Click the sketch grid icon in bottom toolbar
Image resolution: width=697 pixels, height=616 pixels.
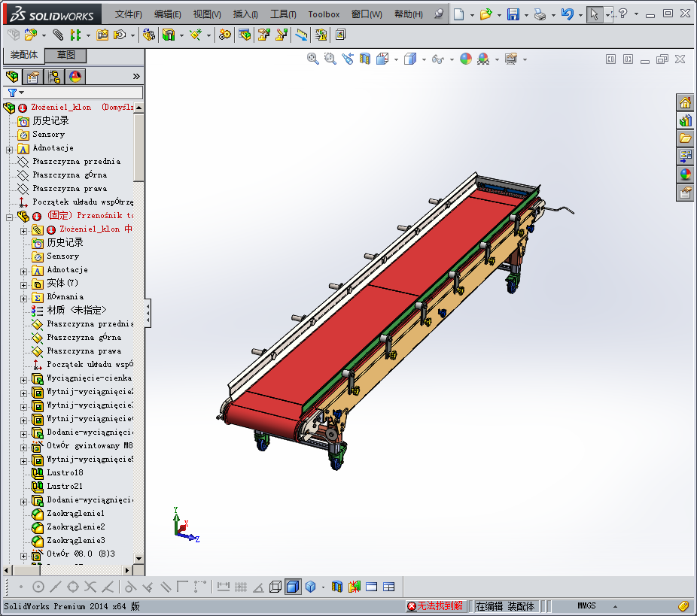[x=240, y=587]
